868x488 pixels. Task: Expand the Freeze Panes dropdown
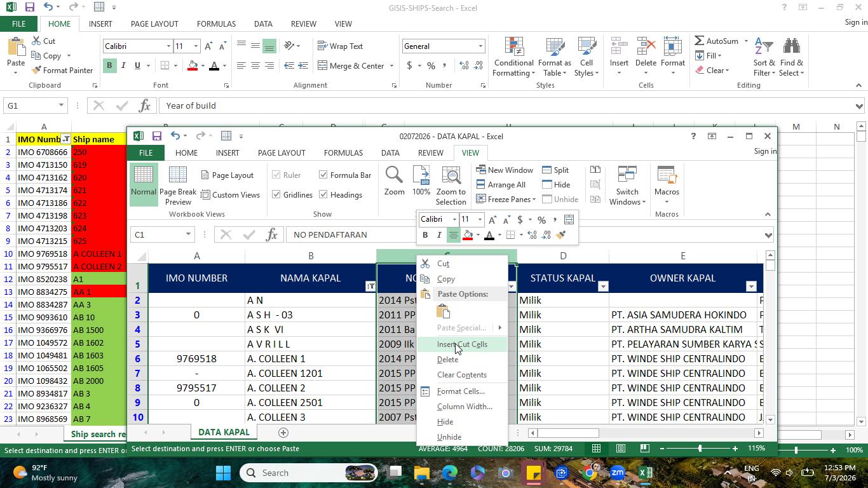534,200
